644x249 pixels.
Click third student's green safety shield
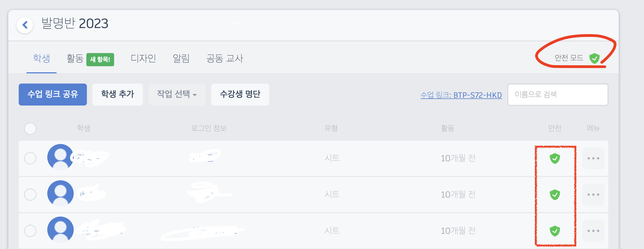click(555, 231)
